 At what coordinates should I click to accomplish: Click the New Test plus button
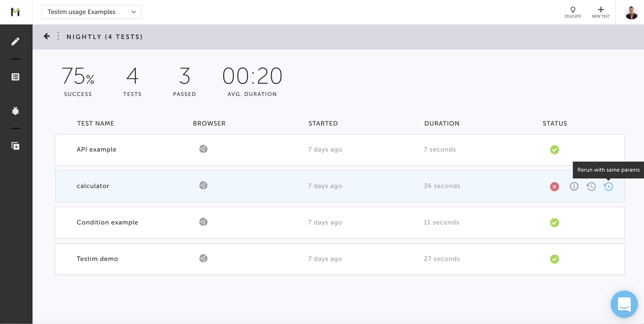click(600, 12)
